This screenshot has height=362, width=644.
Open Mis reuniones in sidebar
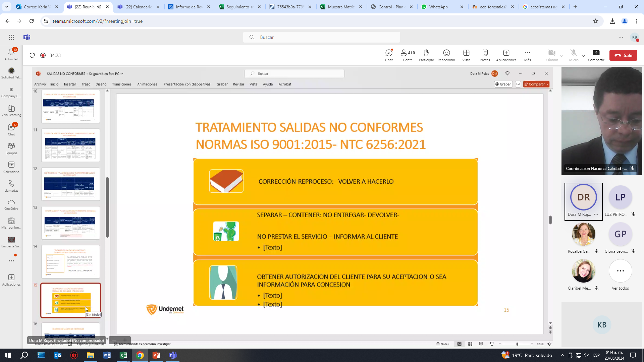pyautogui.click(x=11, y=223)
